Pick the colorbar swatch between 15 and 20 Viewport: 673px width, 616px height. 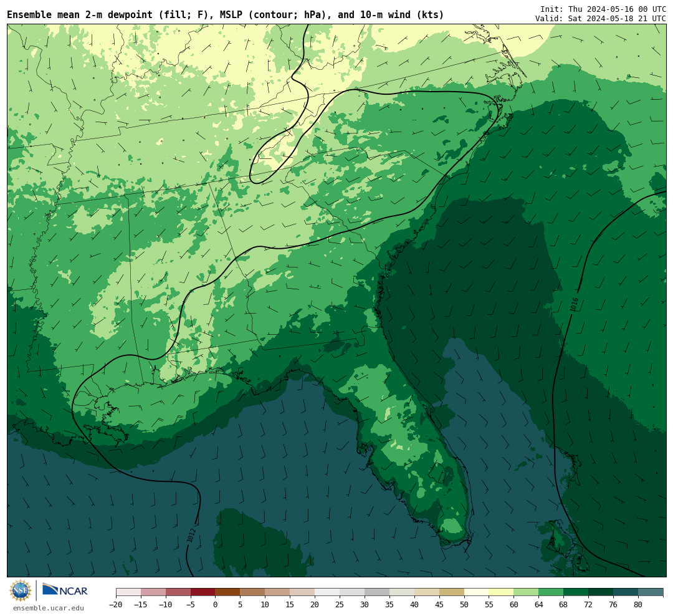click(302, 592)
